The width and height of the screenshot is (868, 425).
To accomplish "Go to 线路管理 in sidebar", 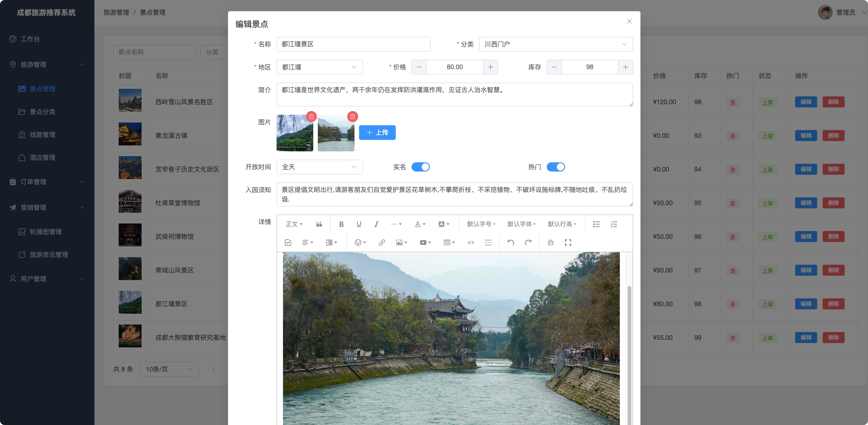I will (x=47, y=135).
